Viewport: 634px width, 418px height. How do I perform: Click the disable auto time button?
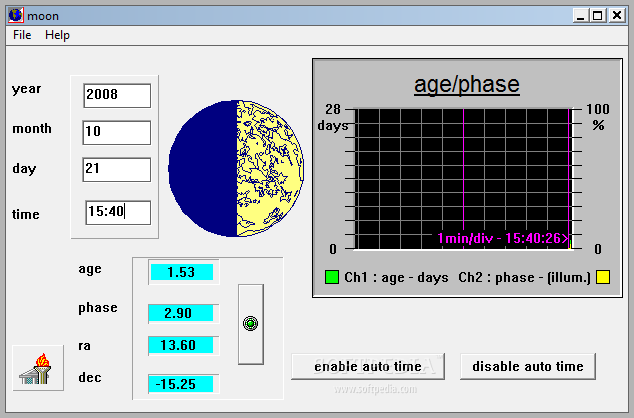click(x=528, y=366)
